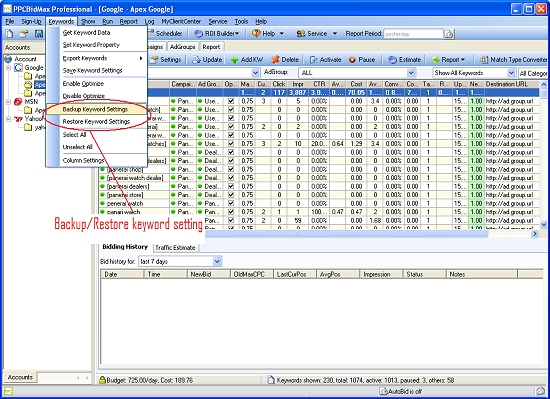
Task: Collapse the MSN account tree node
Action: point(8,102)
